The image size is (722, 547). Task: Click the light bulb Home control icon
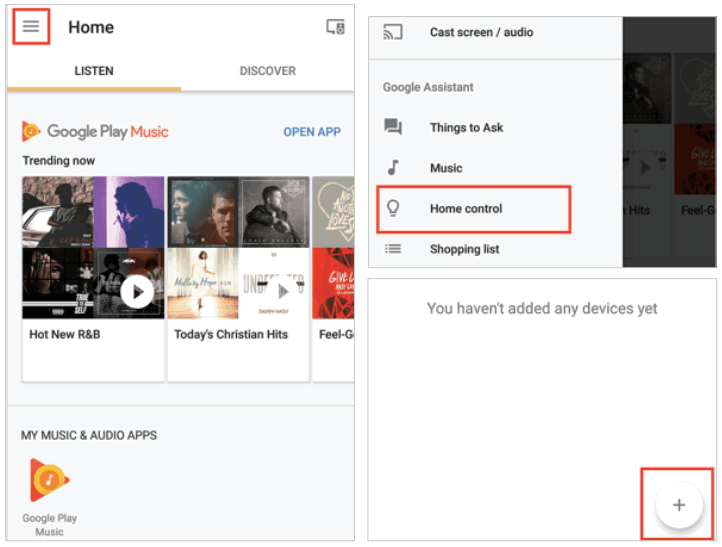(x=393, y=208)
